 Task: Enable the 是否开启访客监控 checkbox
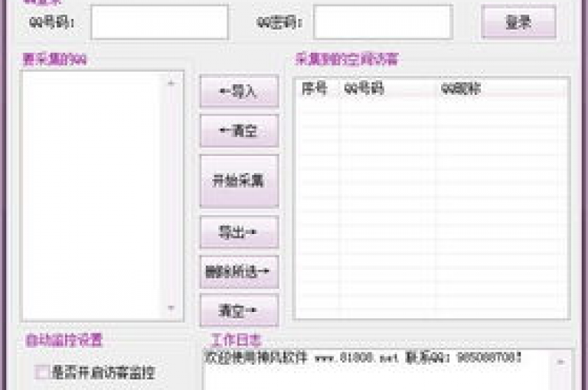click(x=41, y=372)
